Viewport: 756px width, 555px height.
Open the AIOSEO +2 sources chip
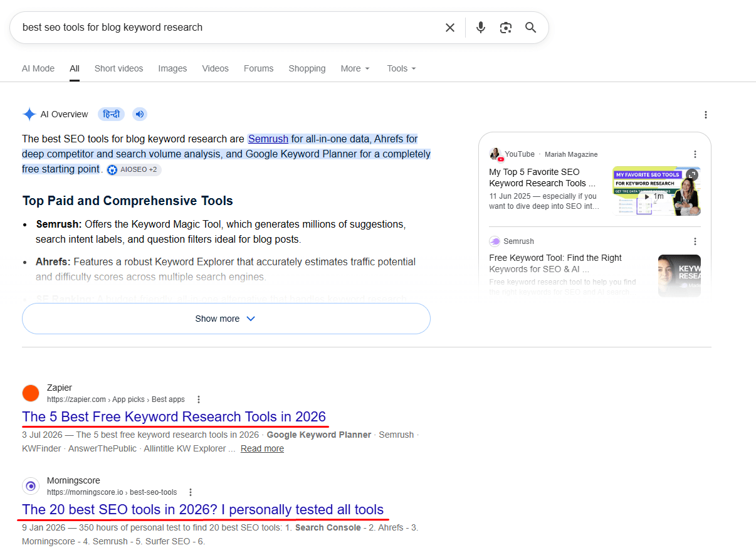[133, 169]
